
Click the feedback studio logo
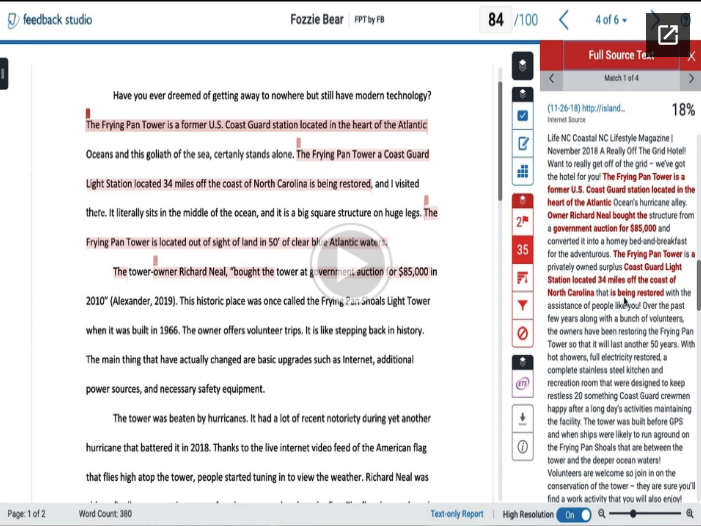[50, 20]
